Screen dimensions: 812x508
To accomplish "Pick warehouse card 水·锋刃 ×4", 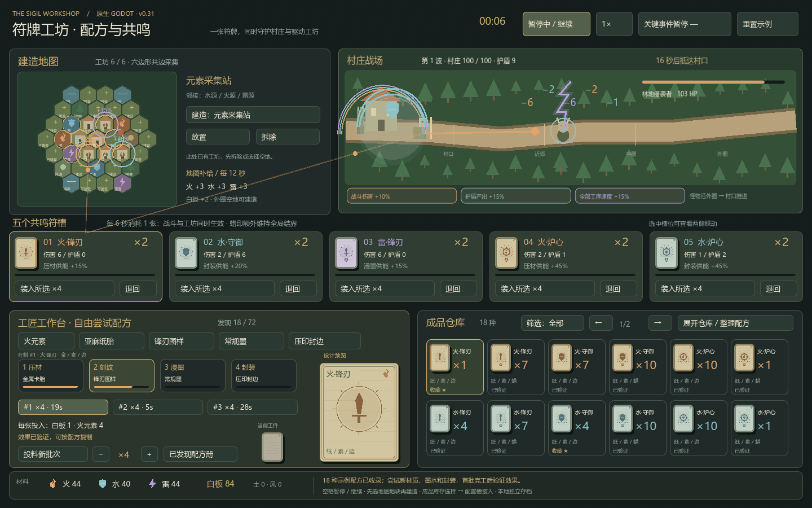I will (455, 428).
